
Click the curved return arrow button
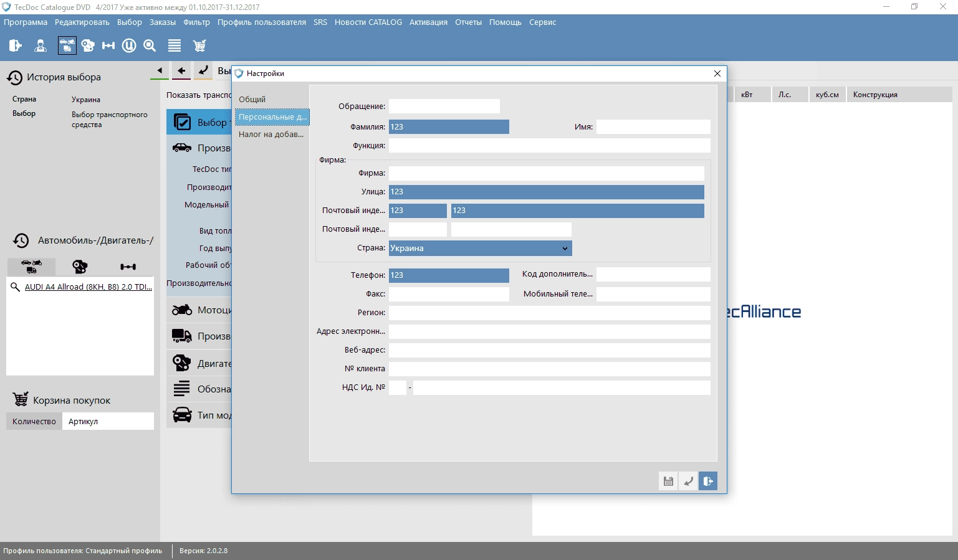coord(203,71)
